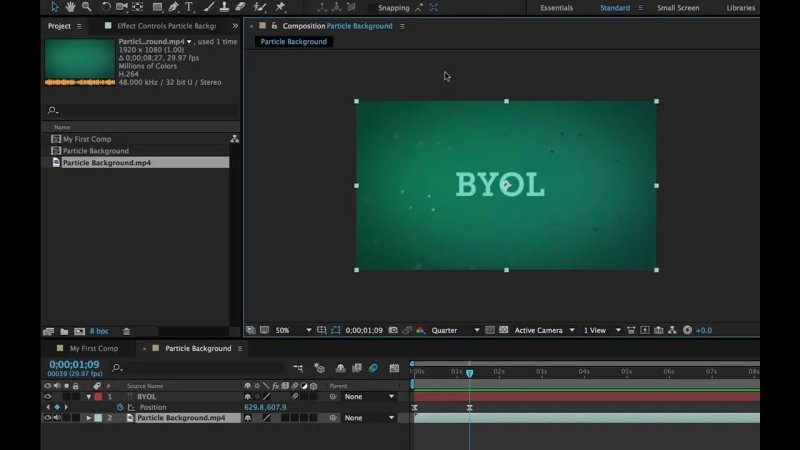This screenshot has height=450, width=800.
Task: Click the Particle Background breadcrumb in viewer
Action: click(x=293, y=42)
